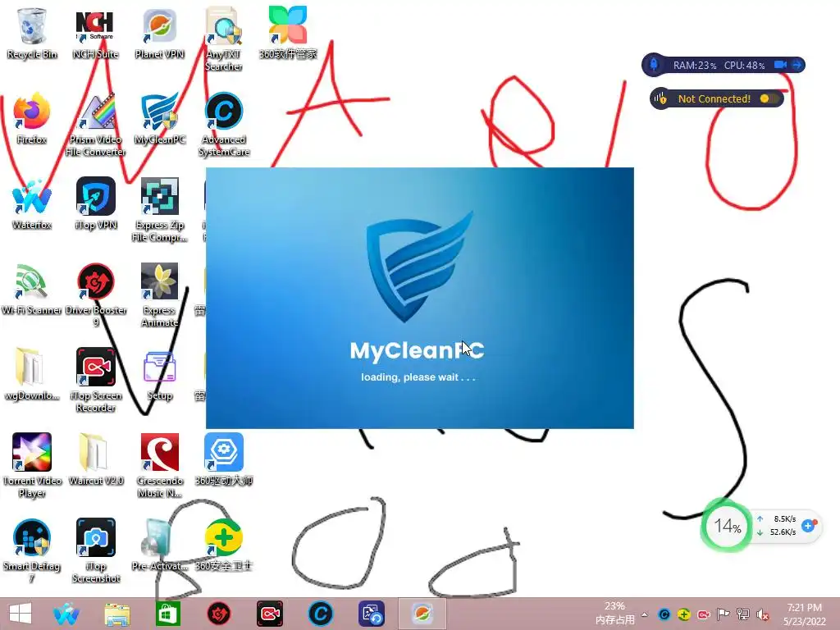Open File Explorer from the taskbar
The image size is (840, 630).
coord(117,614)
